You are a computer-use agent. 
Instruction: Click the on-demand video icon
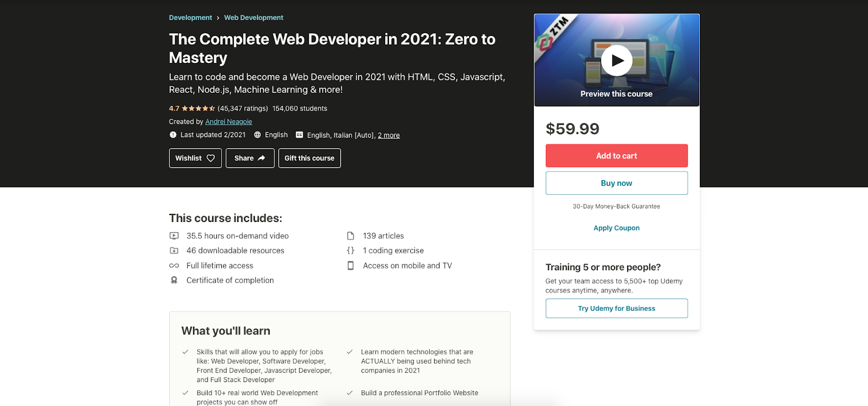[174, 236]
